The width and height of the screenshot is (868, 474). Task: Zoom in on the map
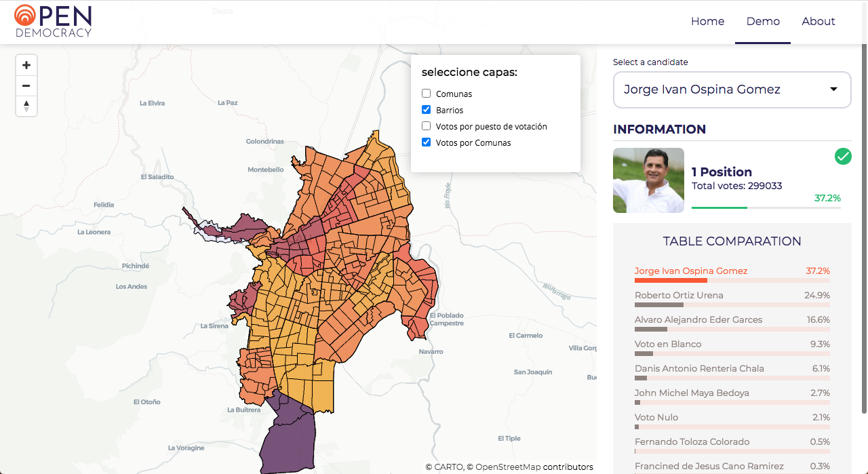click(x=26, y=65)
